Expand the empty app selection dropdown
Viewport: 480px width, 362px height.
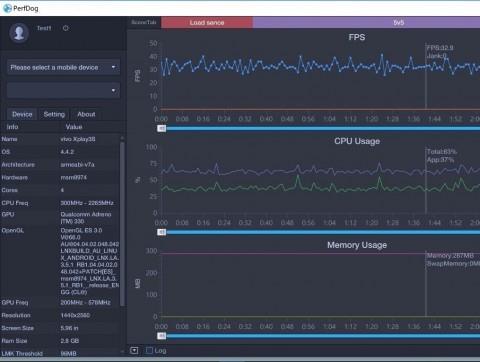(x=63, y=90)
